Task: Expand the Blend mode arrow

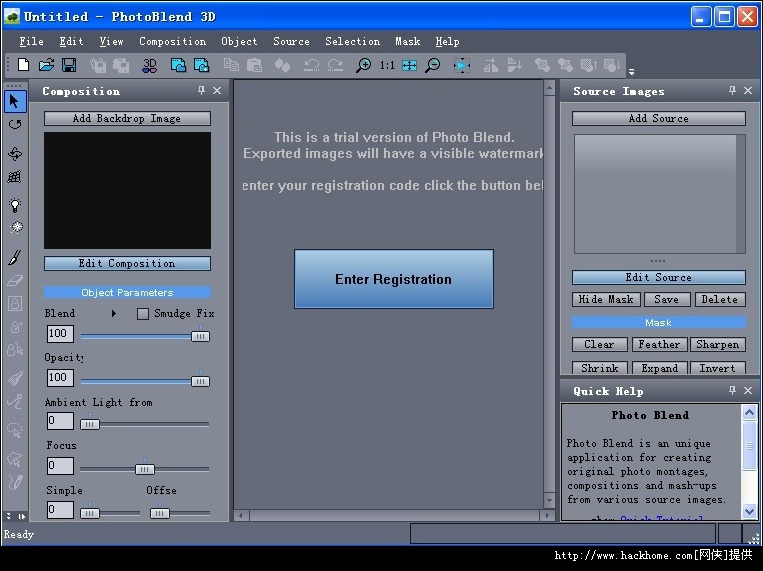Action: pyautogui.click(x=113, y=313)
